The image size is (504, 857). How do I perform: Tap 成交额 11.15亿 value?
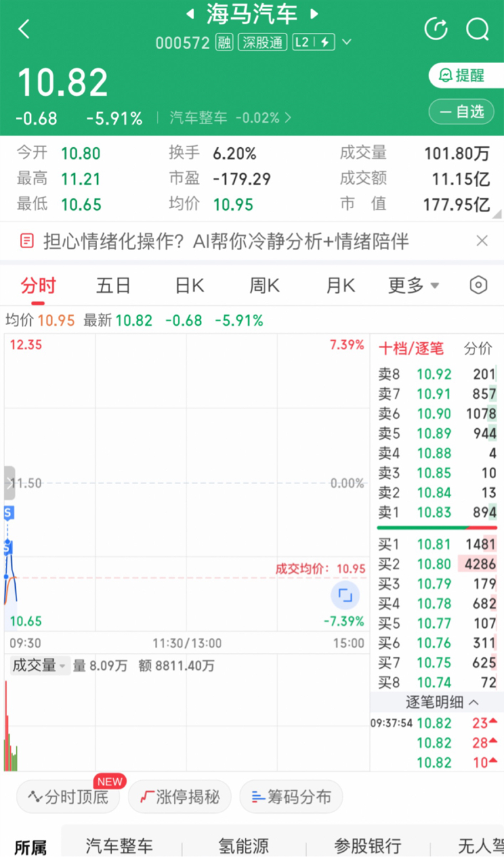click(x=461, y=179)
